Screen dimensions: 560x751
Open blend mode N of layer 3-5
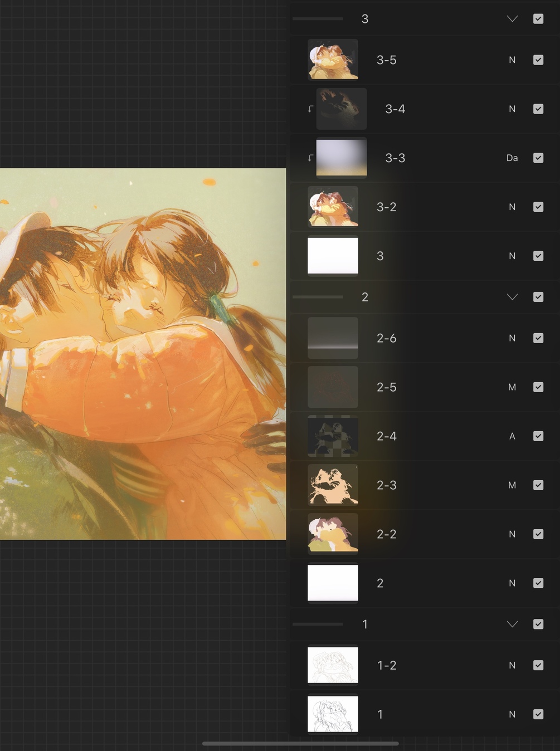(x=512, y=60)
